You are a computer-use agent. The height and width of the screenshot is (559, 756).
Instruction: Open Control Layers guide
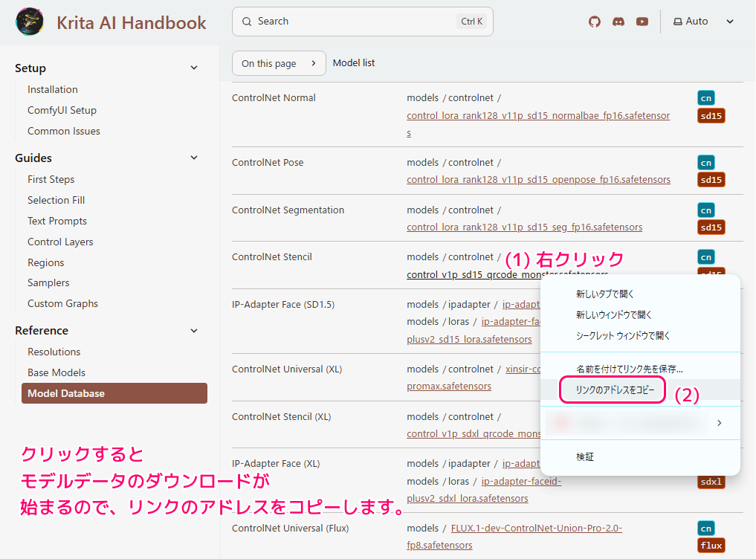point(60,241)
